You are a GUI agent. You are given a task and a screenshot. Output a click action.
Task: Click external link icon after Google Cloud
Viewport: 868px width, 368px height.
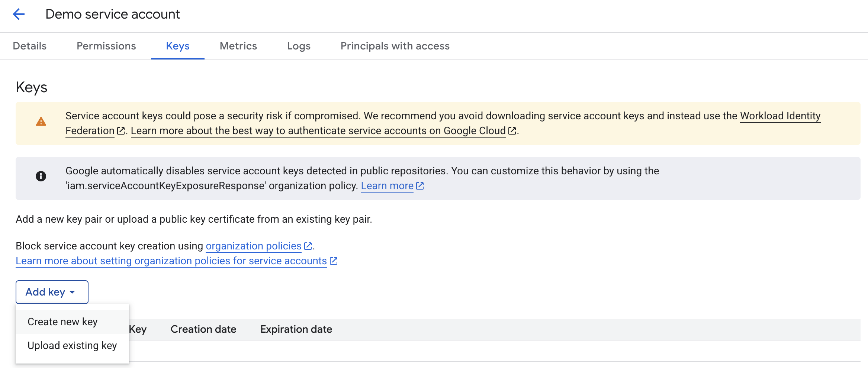[512, 131]
